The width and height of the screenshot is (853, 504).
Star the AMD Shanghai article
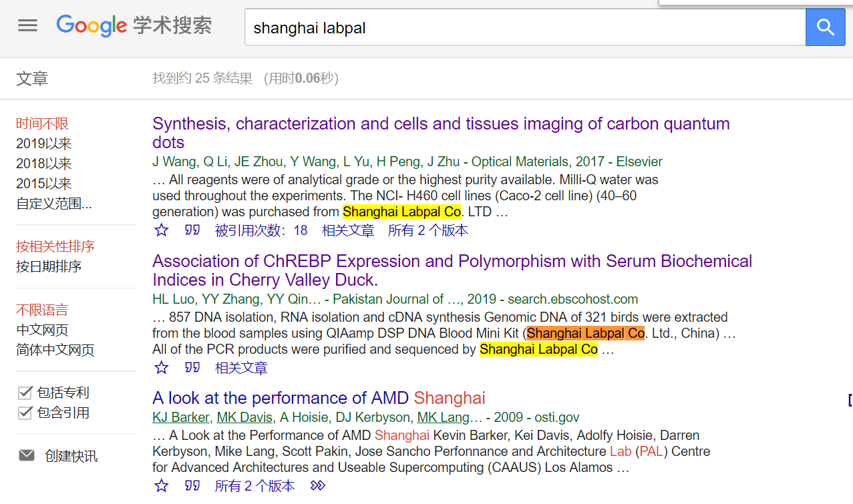[x=162, y=486]
